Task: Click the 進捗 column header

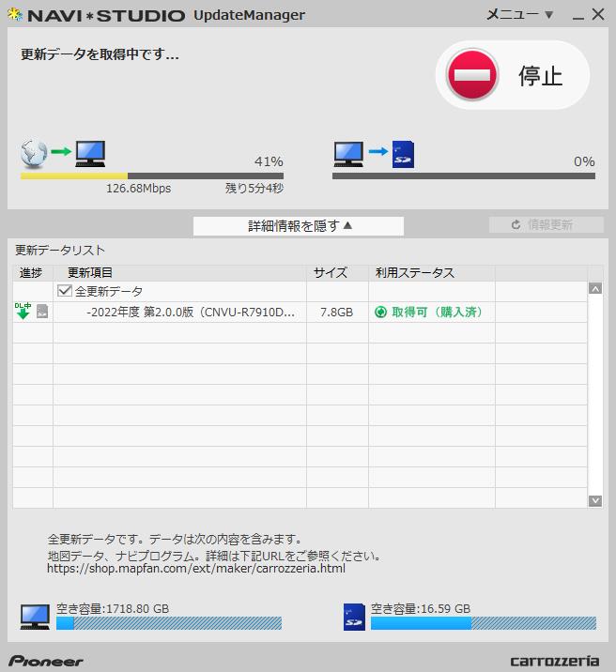Action: pos(31,272)
